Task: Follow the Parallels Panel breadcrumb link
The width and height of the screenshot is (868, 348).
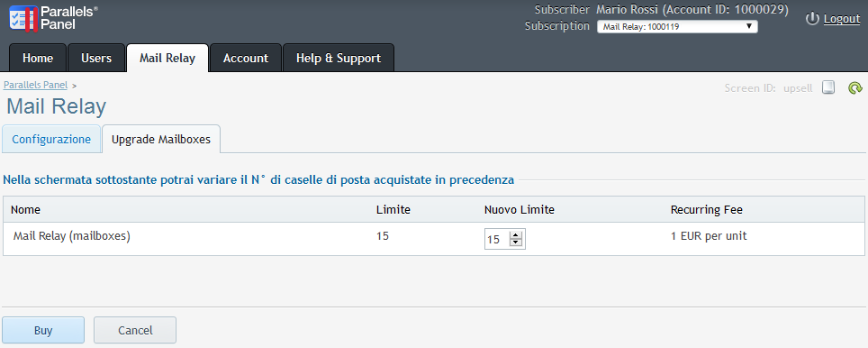Action: [x=35, y=85]
